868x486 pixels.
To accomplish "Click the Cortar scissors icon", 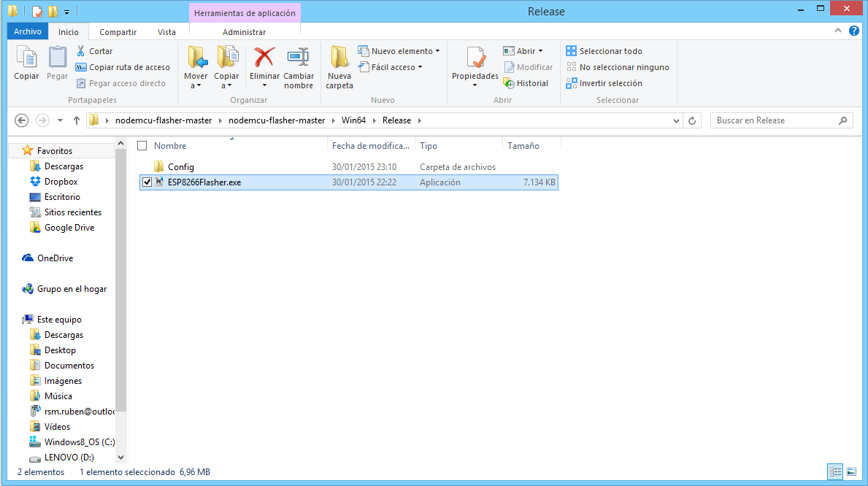I will click(x=81, y=51).
